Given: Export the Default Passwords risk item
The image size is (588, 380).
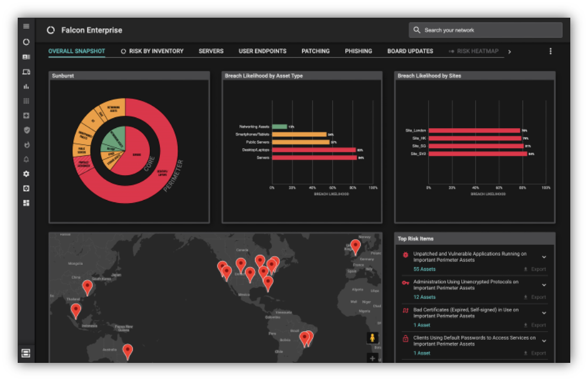Looking at the screenshot, I should [x=535, y=353].
